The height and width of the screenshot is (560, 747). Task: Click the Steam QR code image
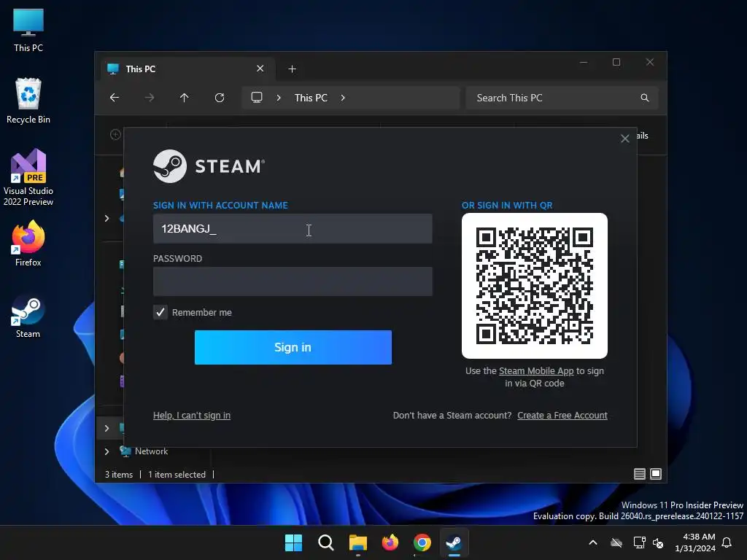click(535, 286)
